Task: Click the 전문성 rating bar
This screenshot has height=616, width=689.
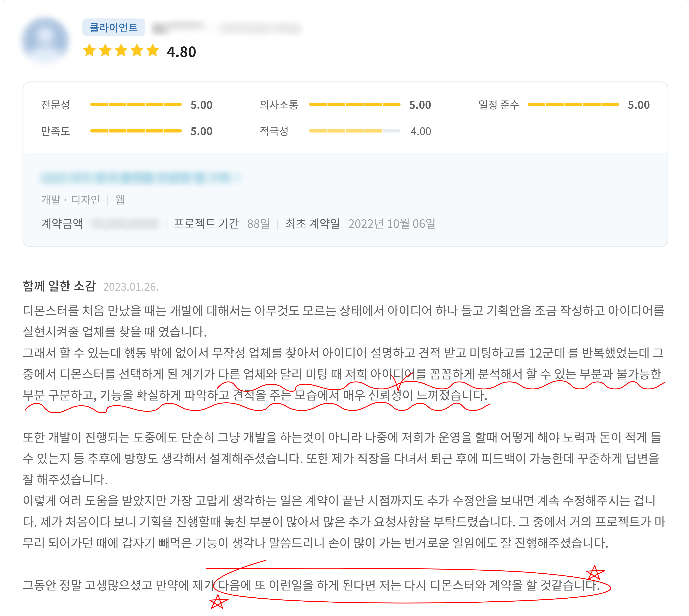Action: click(136, 105)
